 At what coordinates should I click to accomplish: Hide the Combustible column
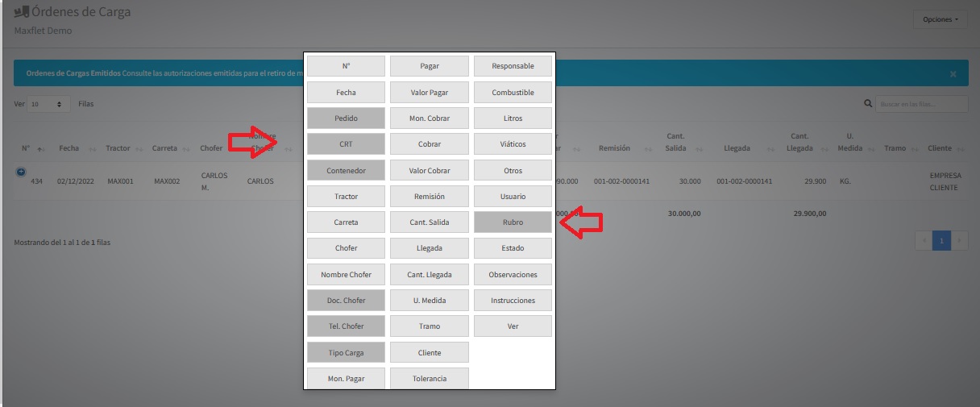[513, 93]
